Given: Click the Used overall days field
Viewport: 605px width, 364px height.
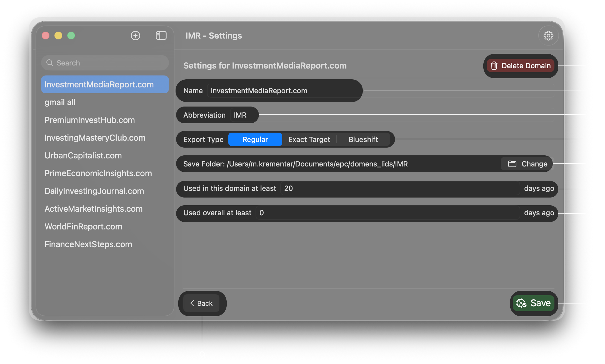Looking at the screenshot, I should [x=387, y=213].
